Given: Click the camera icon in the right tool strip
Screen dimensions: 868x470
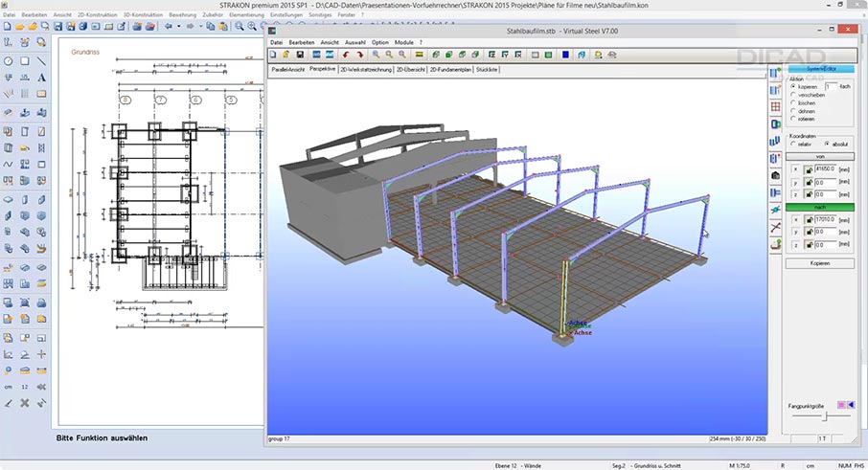Looking at the screenshot, I should pyautogui.click(x=775, y=175).
